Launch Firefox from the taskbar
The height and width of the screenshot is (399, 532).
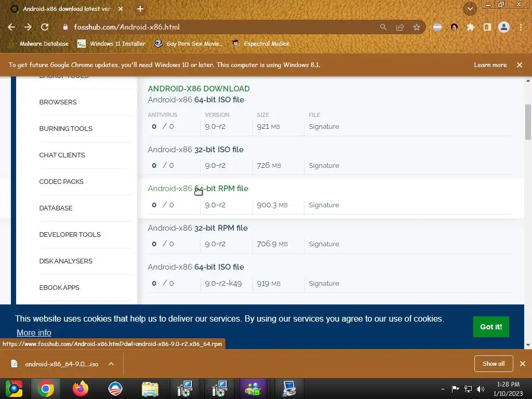[x=81, y=389]
